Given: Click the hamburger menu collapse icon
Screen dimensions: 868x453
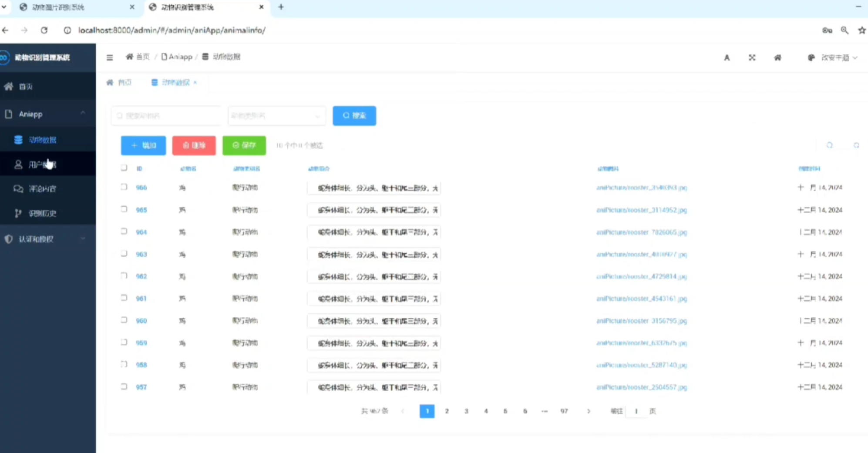Looking at the screenshot, I should 110,57.
